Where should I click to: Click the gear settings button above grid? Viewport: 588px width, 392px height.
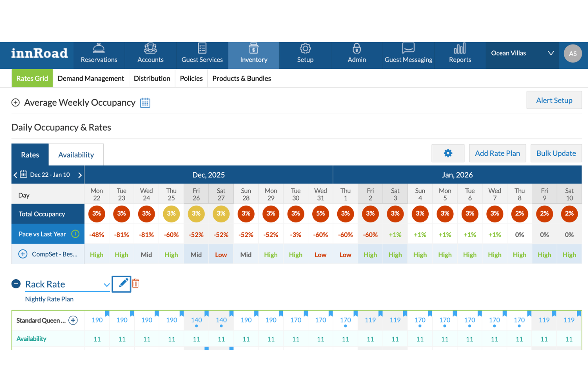(x=448, y=153)
